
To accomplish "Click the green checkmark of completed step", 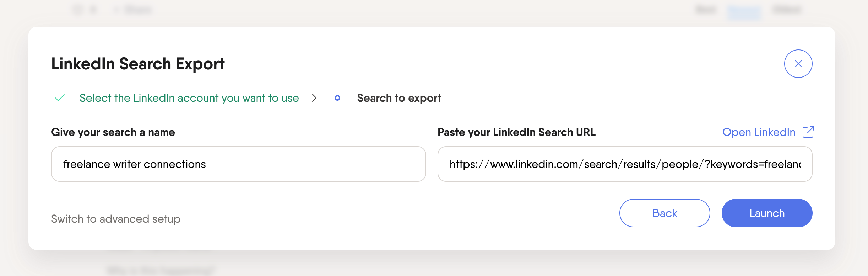I will pyautogui.click(x=60, y=98).
